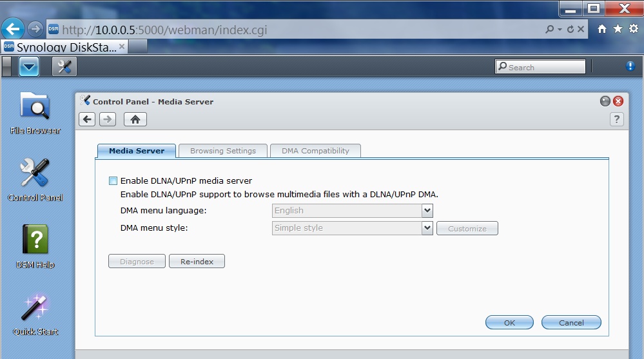This screenshot has width=644, height=359.
Task: Open the notifications exclamation icon
Action: coord(630,66)
